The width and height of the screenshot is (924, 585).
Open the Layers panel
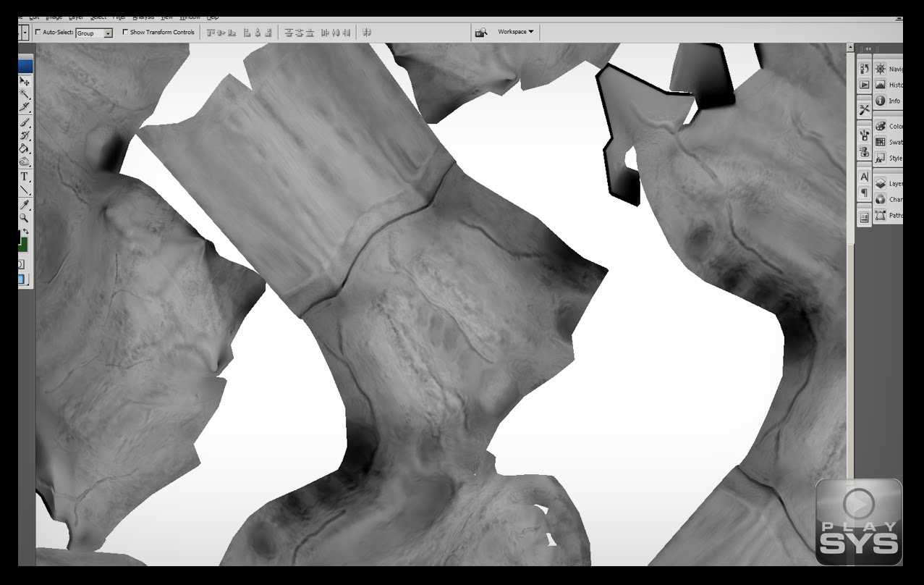[889, 183]
